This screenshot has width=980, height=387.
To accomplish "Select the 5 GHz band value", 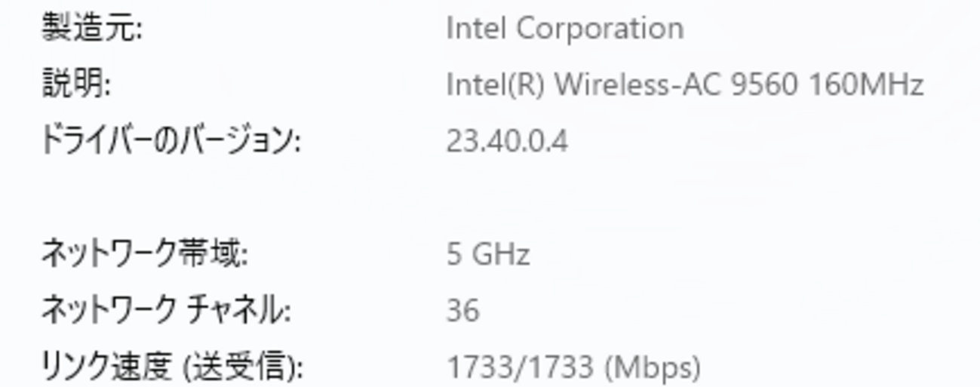I will pos(487,254).
